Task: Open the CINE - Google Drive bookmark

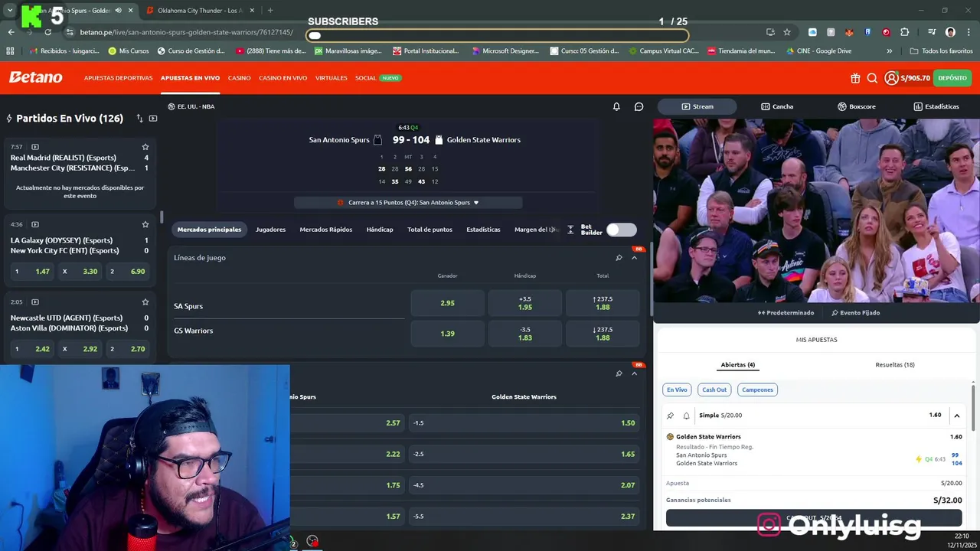Action: tap(819, 51)
